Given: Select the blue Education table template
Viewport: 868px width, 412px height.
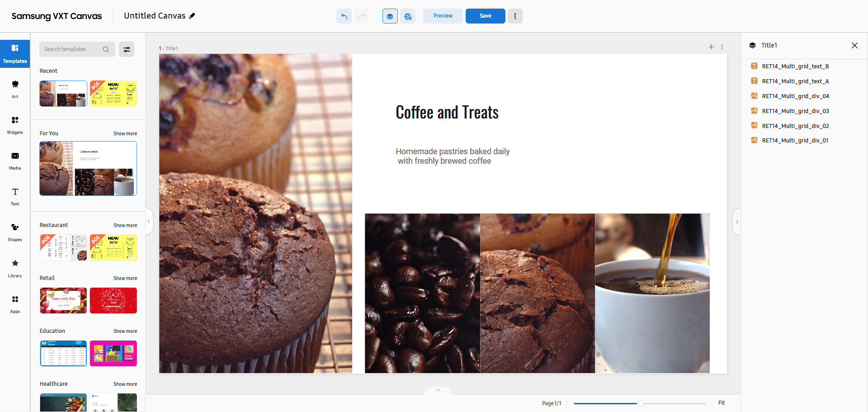Looking at the screenshot, I should click(63, 353).
